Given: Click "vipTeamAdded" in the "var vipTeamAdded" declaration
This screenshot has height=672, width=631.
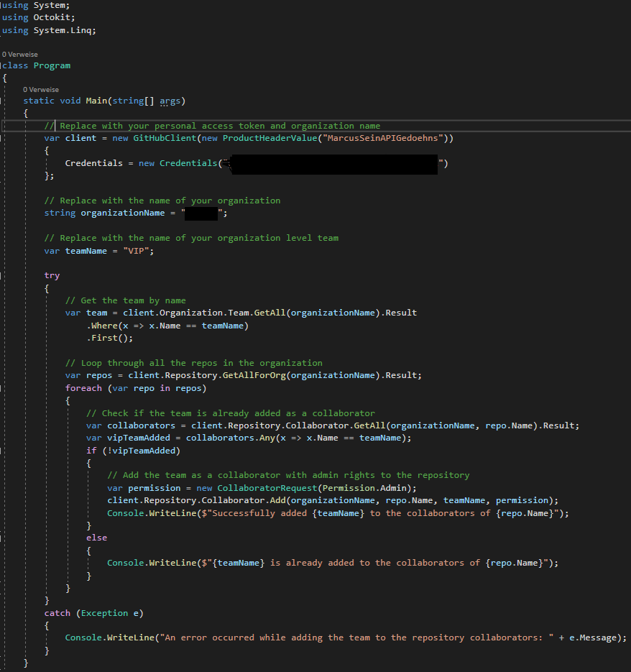Looking at the screenshot, I should (139, 438).
